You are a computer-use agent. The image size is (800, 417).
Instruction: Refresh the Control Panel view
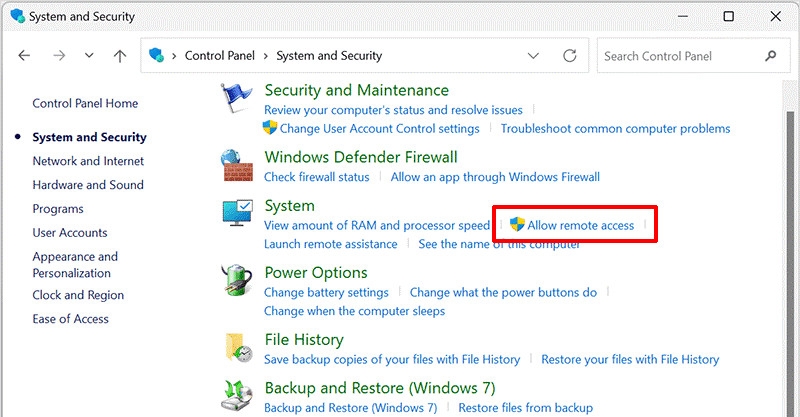(x=569, y=56)
